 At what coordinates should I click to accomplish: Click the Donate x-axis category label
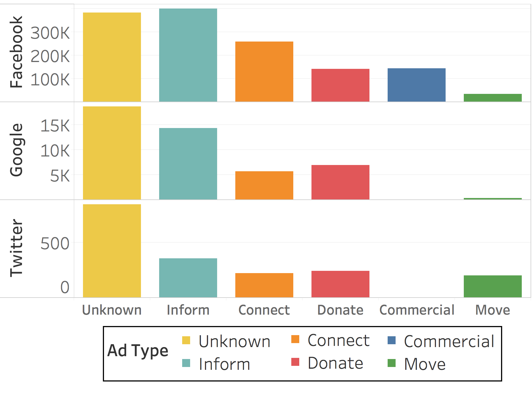(340, 310)
